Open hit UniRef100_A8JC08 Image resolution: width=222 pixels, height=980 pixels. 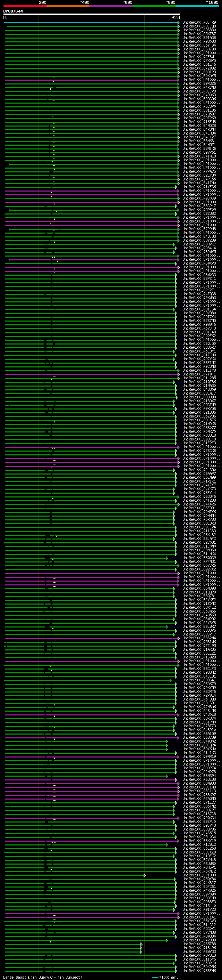[x=199, y=26]
